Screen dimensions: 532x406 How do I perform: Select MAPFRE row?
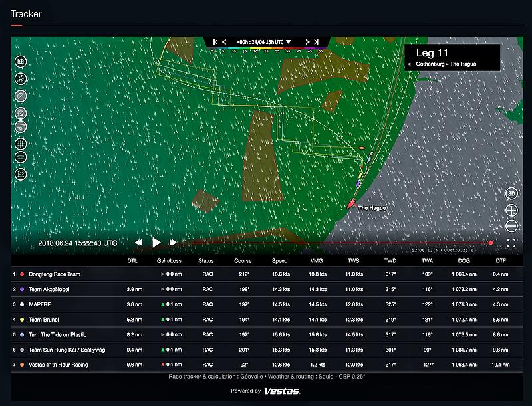[x=267, y=304]
